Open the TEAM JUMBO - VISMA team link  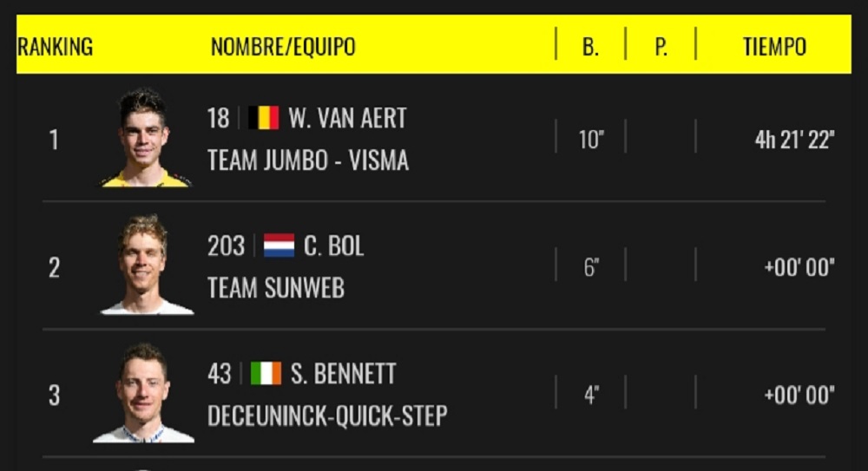307,160
